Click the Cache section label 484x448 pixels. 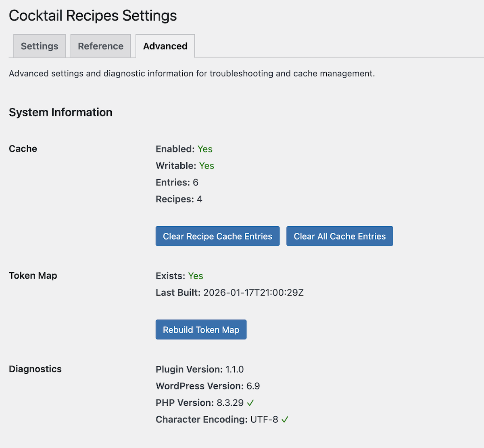click(x=23, y=149)
